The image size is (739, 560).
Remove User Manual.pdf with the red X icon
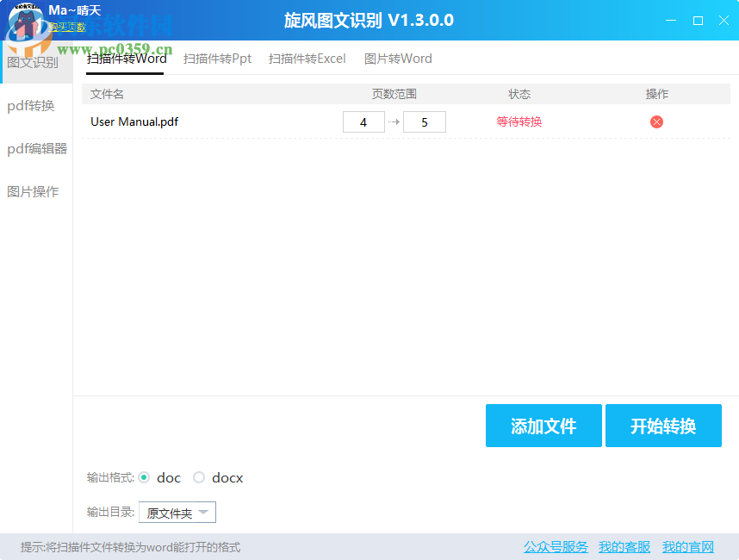click(656, 121)
